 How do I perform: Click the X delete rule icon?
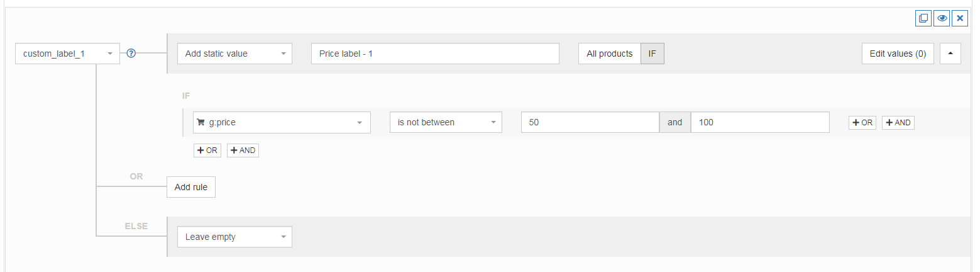960,18
